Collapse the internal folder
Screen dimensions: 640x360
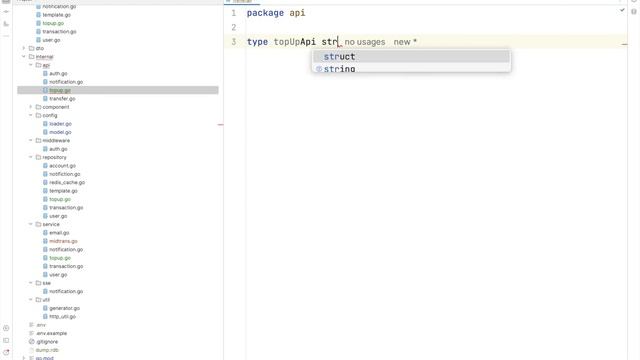click(24, 57)
